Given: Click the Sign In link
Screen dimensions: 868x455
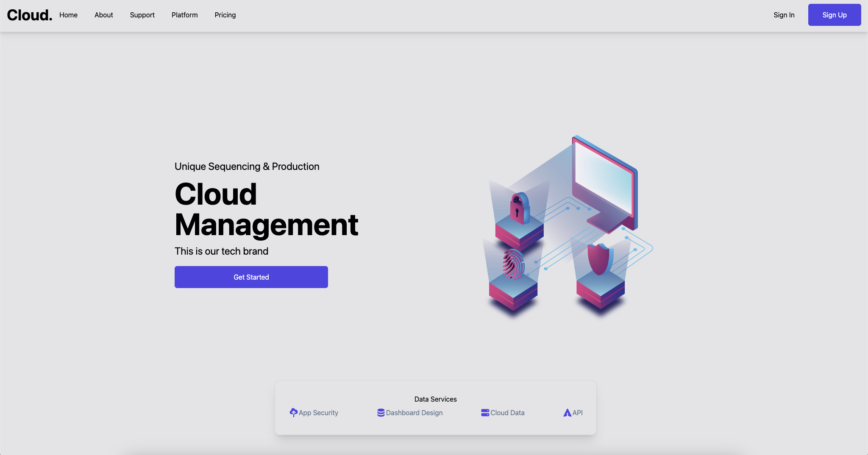Looking at the screenshot, I should (784, 15).
